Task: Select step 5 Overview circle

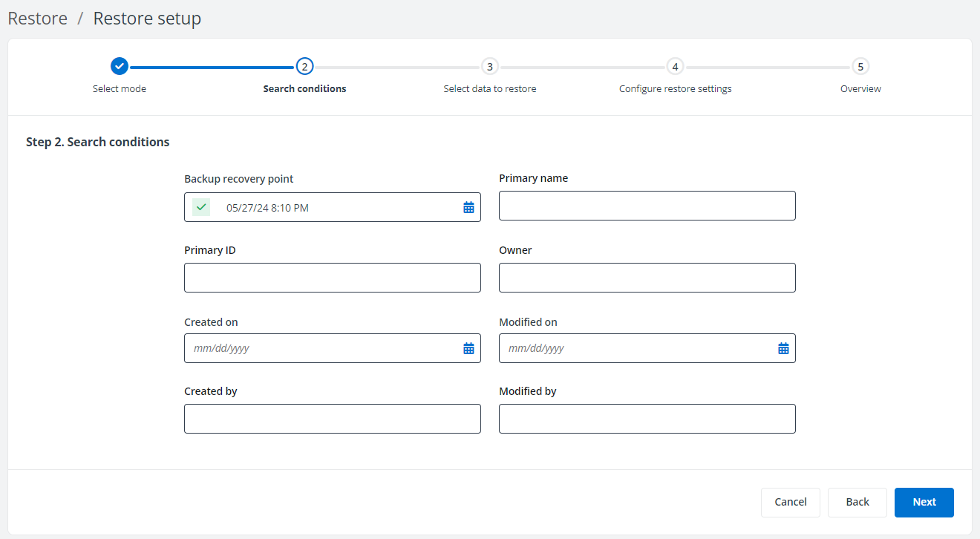Action: point(860,66)
